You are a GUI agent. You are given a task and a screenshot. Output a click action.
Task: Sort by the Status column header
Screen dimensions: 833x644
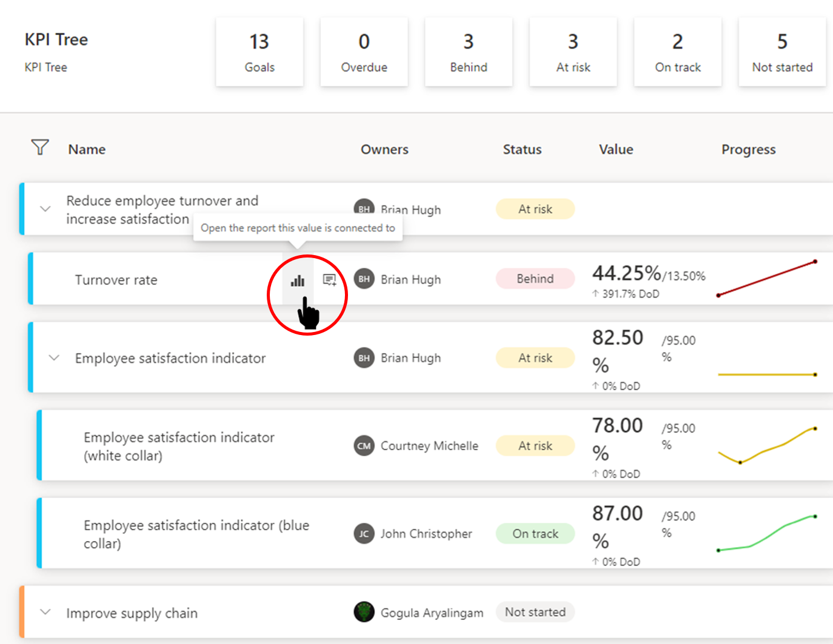pos(521,149)
